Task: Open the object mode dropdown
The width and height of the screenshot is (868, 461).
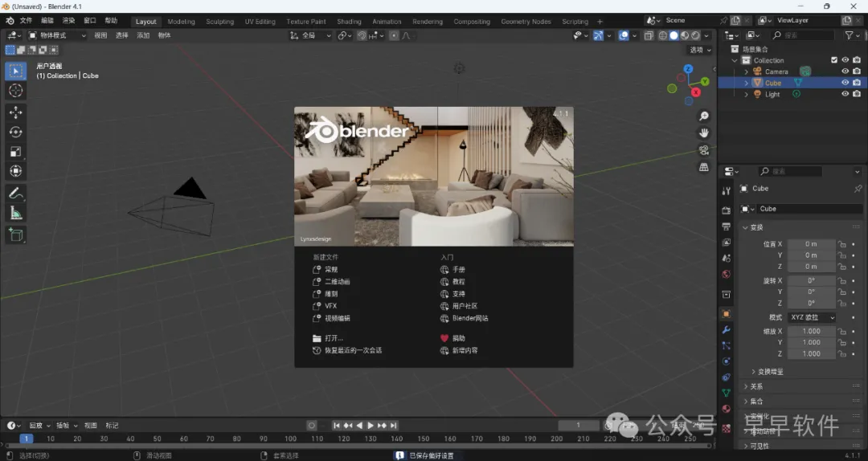Action: pos(58,35)
